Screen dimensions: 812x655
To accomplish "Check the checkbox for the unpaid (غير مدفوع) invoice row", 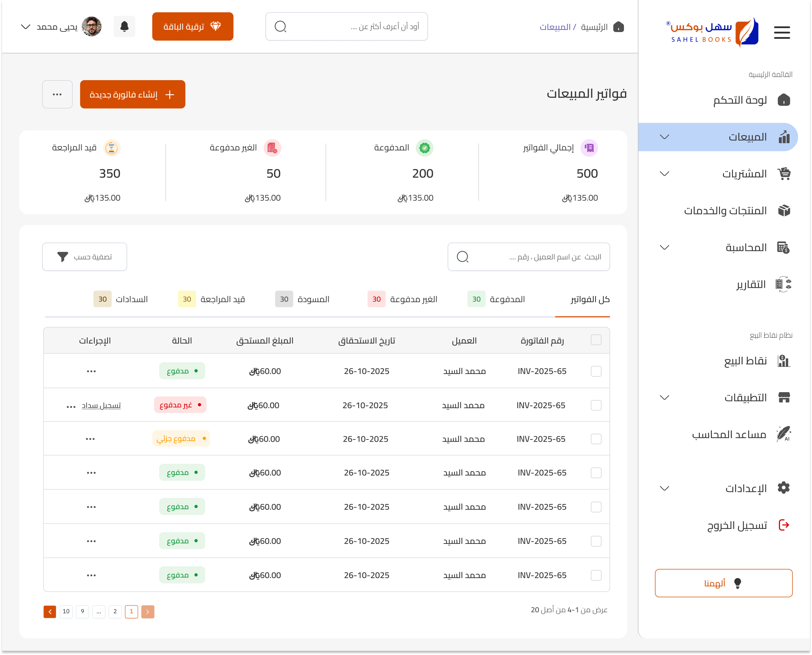I will tap(596, 405).
